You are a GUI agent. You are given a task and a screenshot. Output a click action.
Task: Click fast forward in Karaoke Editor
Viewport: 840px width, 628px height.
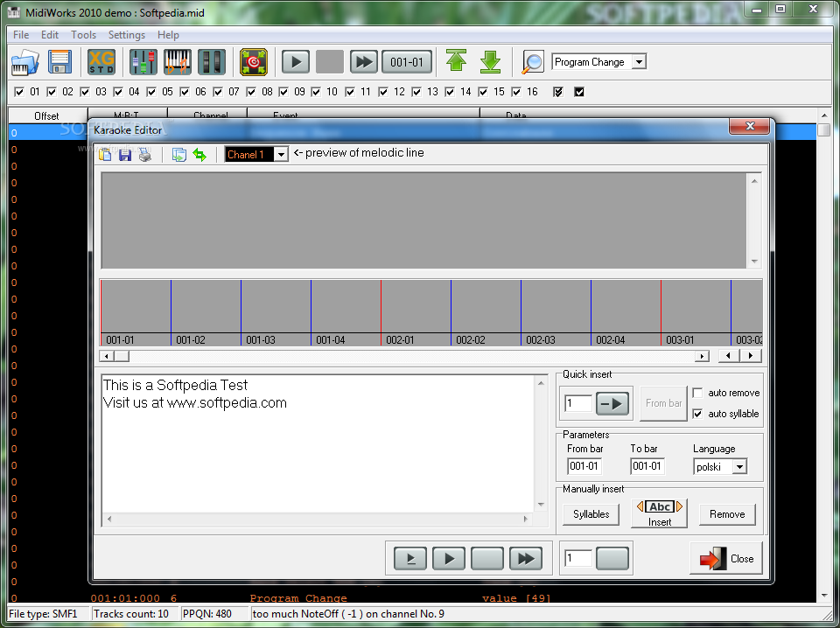[526, 558]
